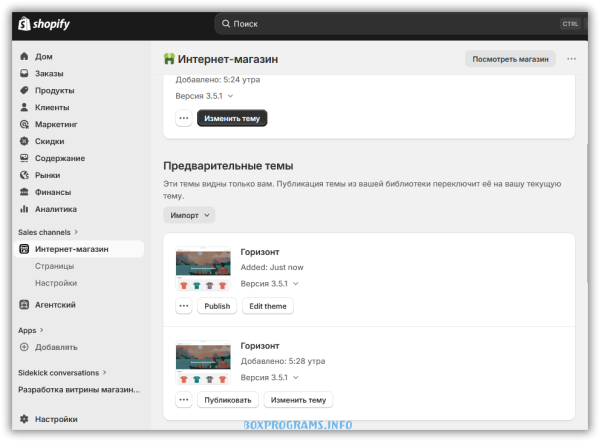600x442 pixels.
Task: Click the Публиковать button
Action: (x=228, y=400)
